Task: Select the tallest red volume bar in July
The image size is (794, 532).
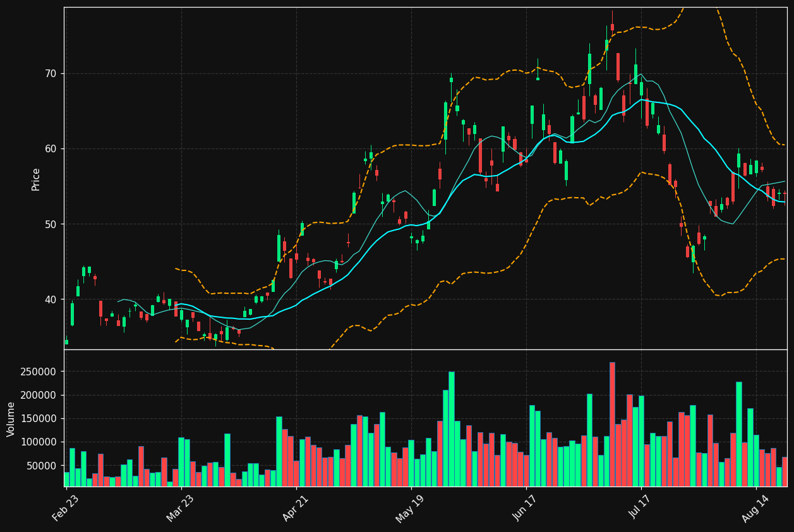Action: [x=612, y=424]
